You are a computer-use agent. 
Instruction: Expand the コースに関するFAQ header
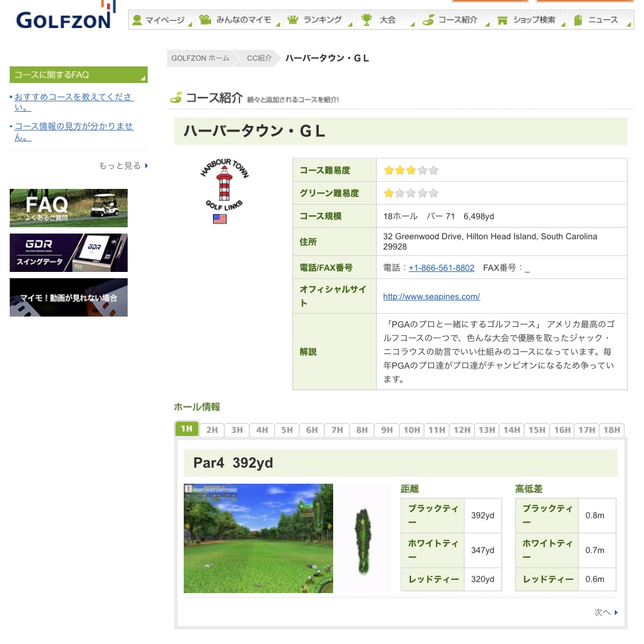(x=78, y=75)
